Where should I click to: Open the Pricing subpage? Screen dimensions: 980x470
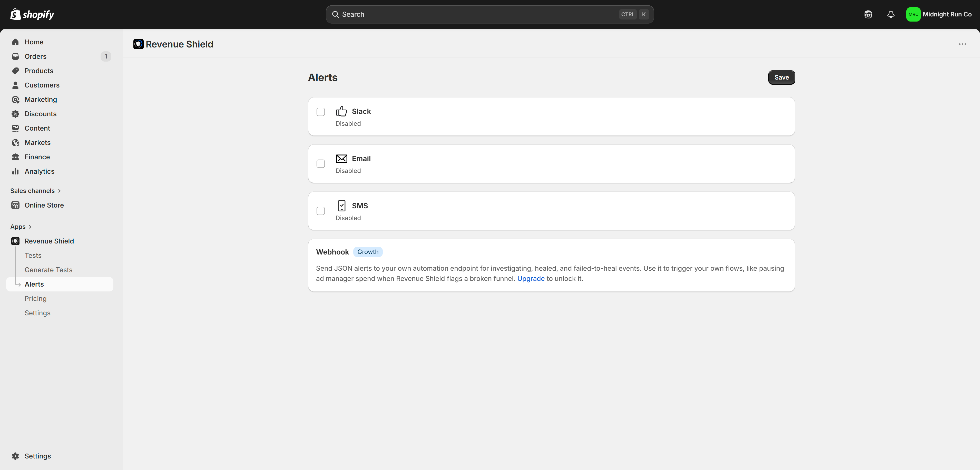[60, 298]
